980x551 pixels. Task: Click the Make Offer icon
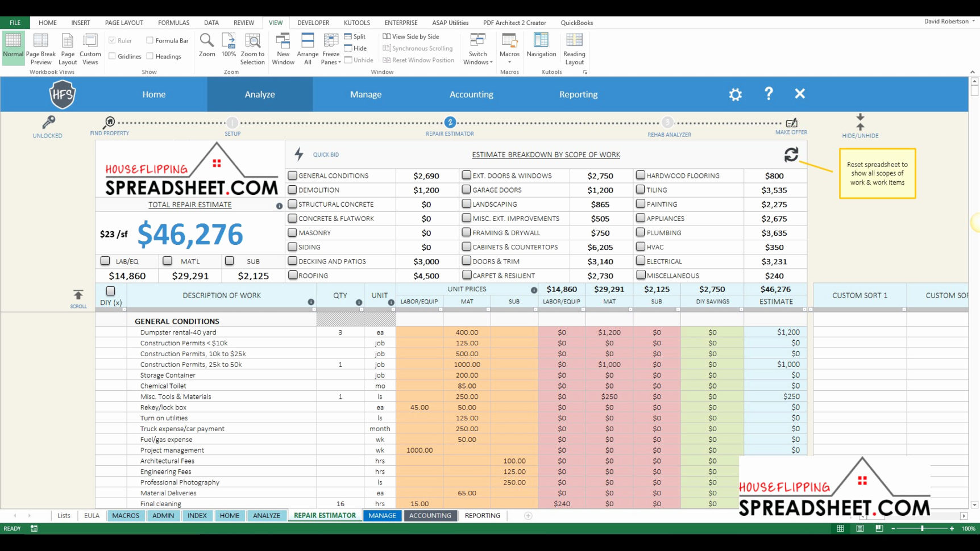click(791, 123)
